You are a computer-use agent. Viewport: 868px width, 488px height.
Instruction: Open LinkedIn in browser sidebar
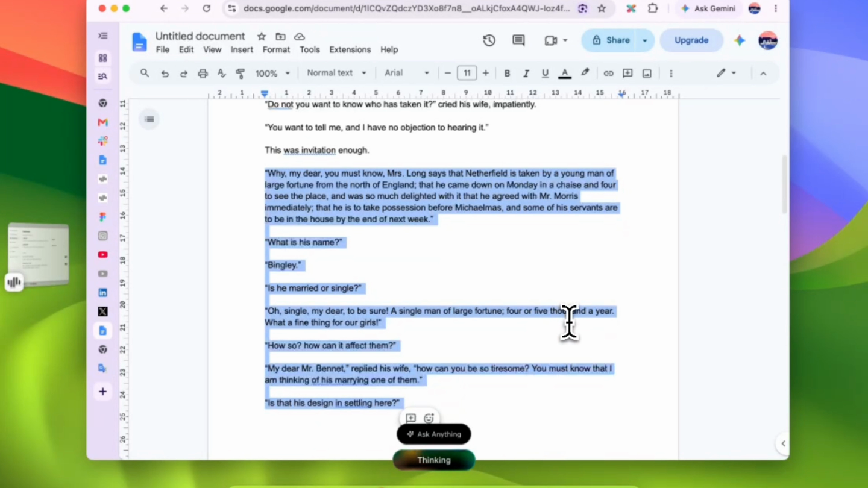103,293
